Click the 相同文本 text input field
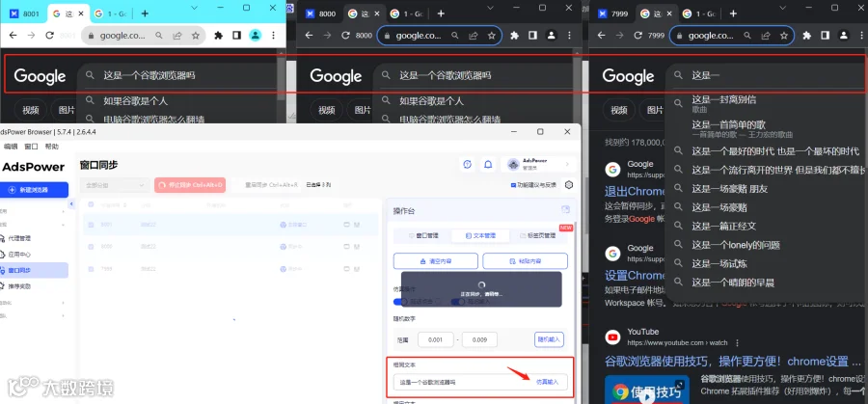 coord(480,382)
